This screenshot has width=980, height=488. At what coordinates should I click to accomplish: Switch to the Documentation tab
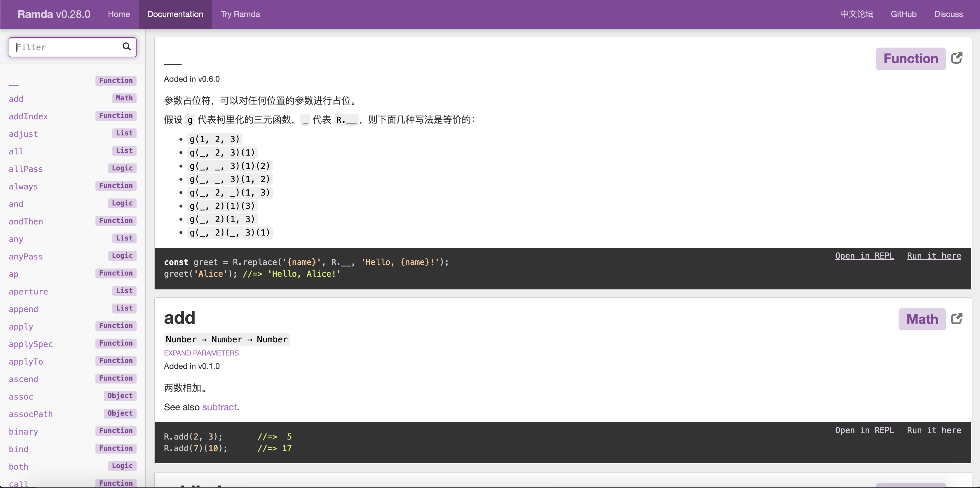[x=175, y=14]
